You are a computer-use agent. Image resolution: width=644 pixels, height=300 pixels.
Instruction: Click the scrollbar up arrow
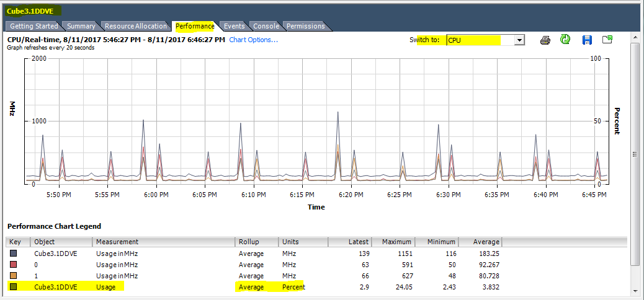(x=635, y=38)
